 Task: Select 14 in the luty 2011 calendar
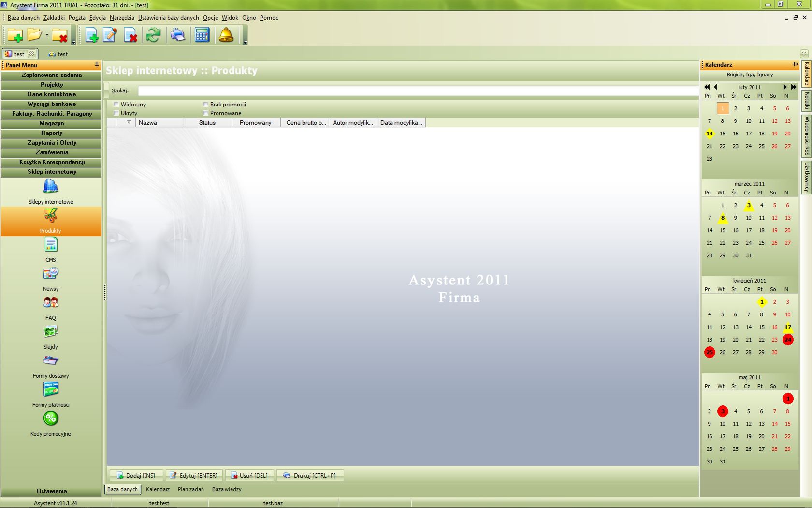(710, 134)
